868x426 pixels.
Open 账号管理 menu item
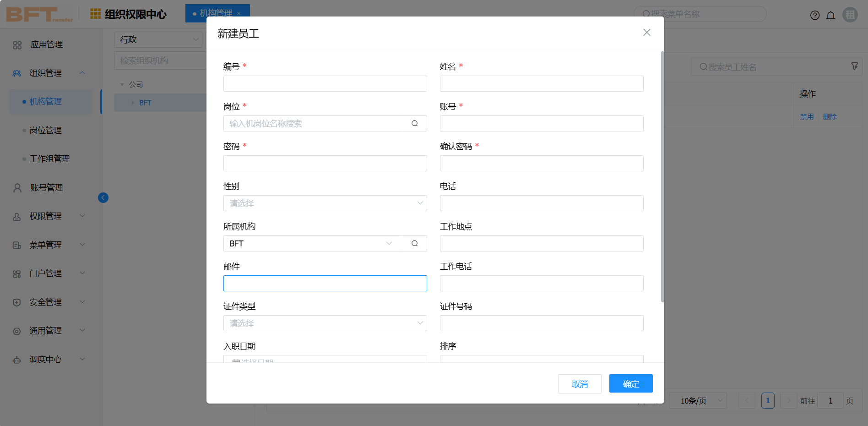pos(46,188)
